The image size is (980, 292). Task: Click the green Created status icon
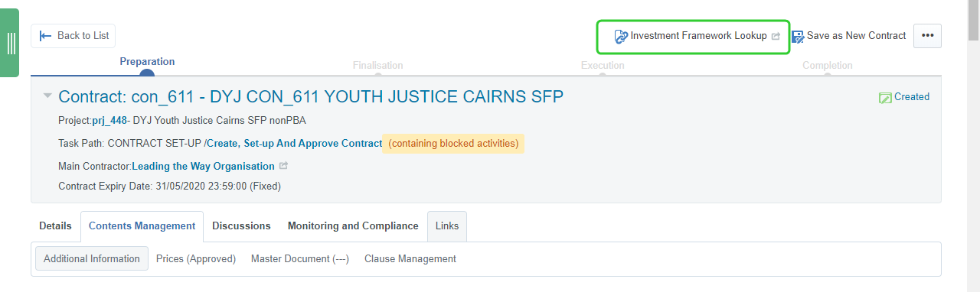[x=885, y=97]
